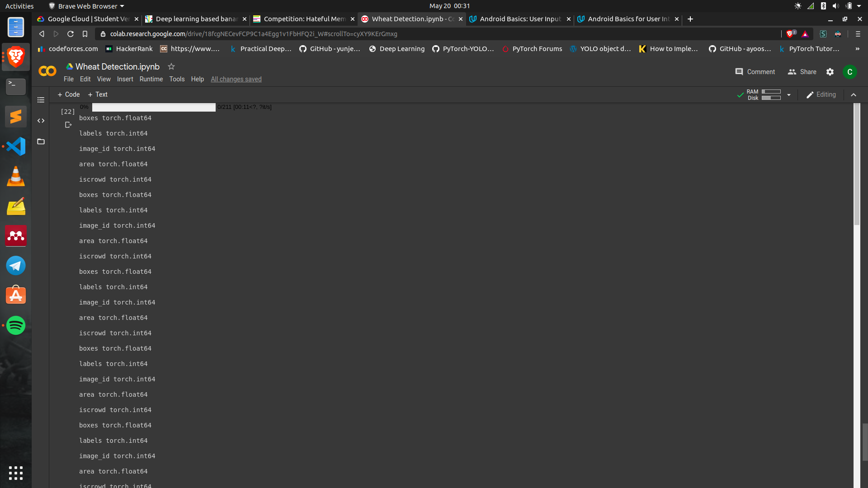
Task: Click the settings gear icon in toolbar
Action: point(830,71)
